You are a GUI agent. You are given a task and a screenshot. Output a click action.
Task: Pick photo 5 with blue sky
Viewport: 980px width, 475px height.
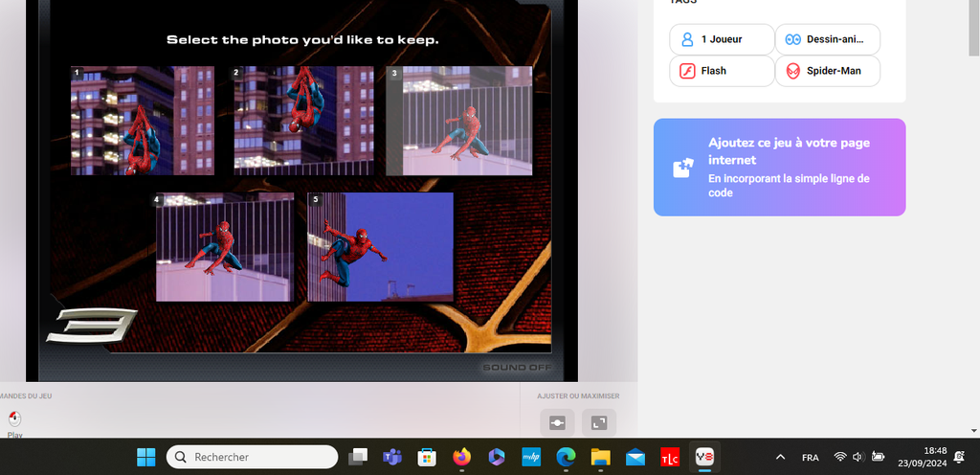point(380,247)
